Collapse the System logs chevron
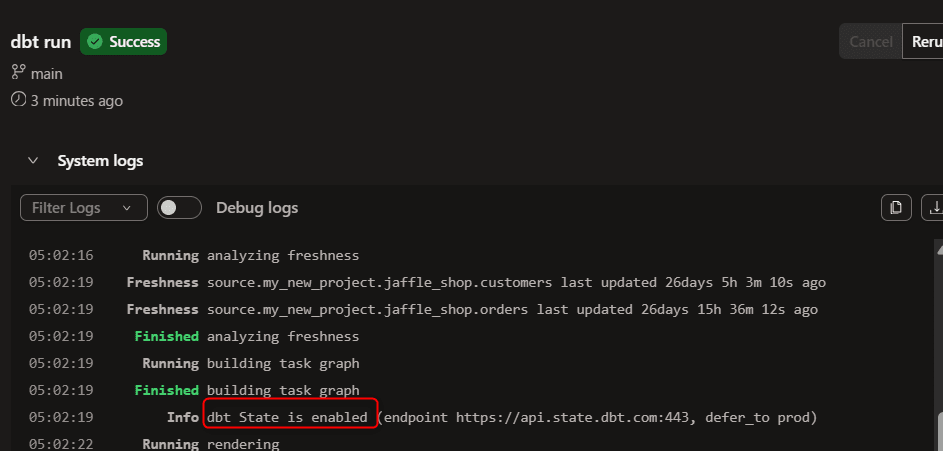 [33, 161]
